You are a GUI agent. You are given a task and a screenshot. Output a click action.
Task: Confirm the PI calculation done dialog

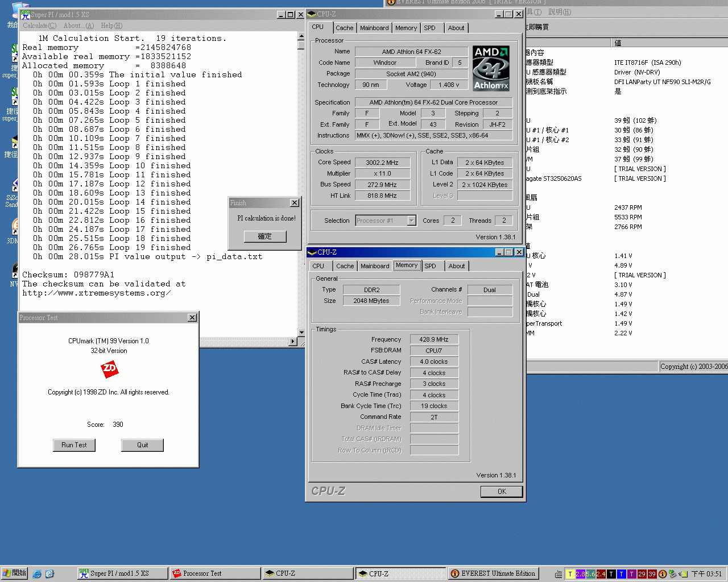tap(265, 236)
